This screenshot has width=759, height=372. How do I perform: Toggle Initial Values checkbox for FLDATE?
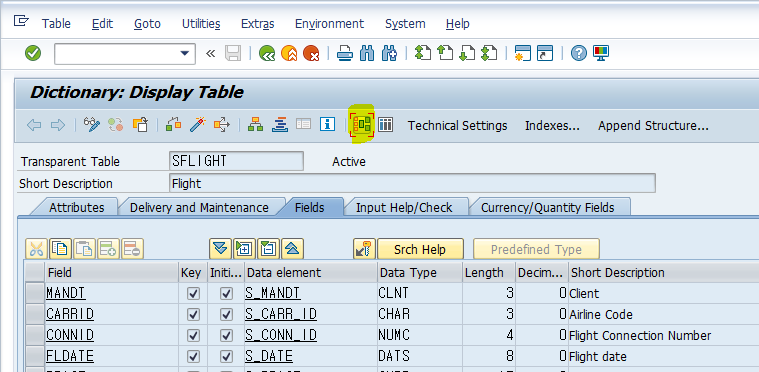pyautogui.click(x=226, y=357)
